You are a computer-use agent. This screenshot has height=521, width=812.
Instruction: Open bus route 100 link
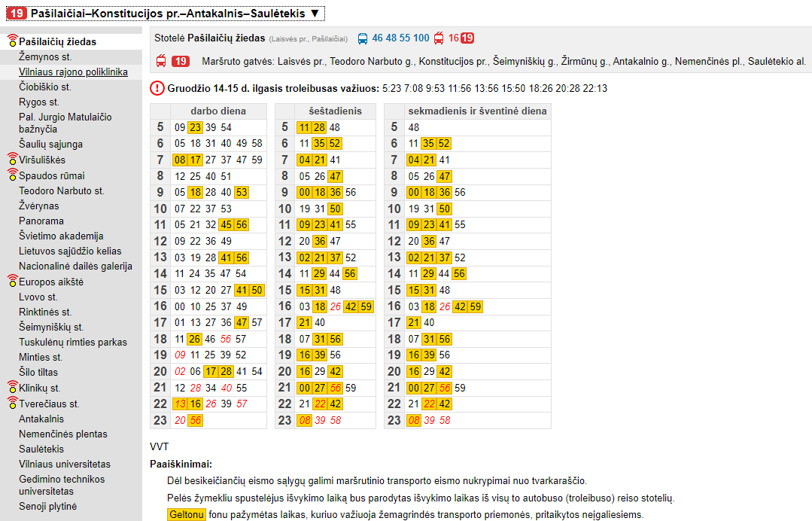pyautogui.click(x=421, y=38)
